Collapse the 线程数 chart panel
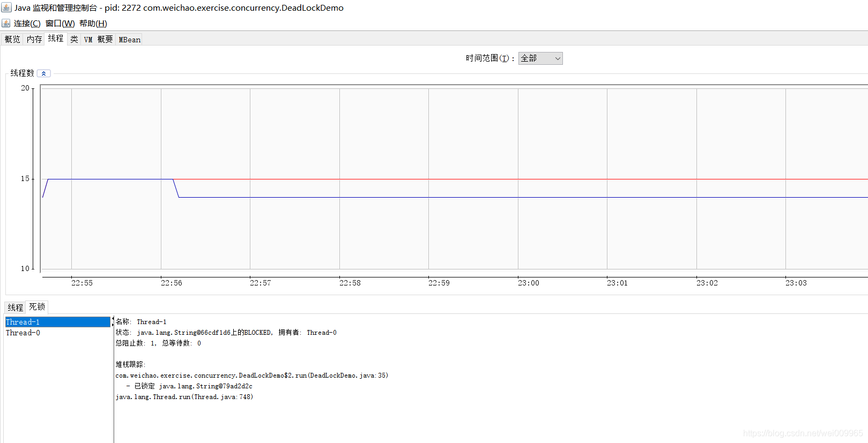The image size is (868, 443). coord(44,73)
